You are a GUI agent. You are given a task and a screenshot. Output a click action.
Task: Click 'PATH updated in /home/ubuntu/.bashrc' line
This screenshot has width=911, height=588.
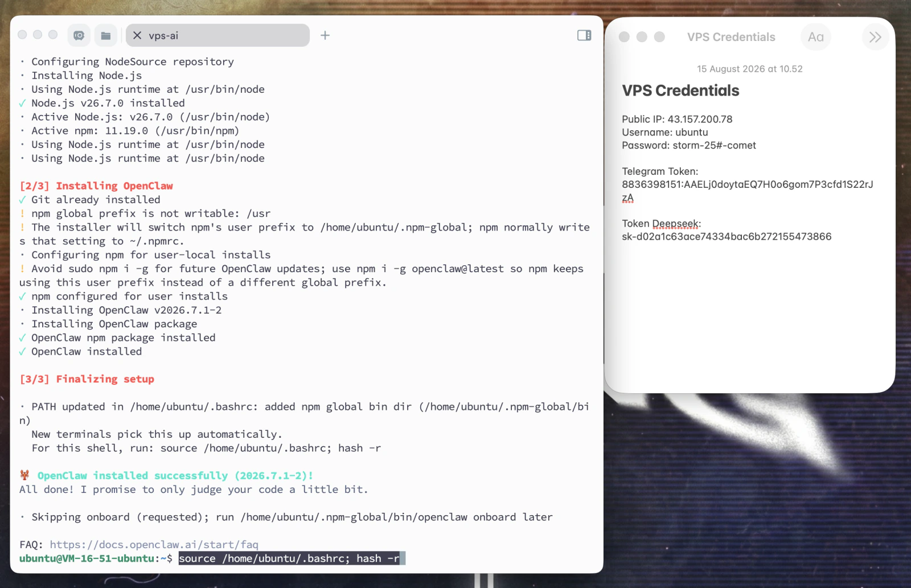pyautogui.click(x=305, y=414)
